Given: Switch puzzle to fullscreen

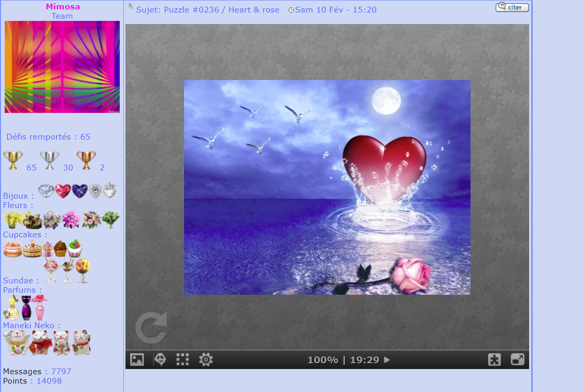Looking at the screenshot, I should (517, 360).
